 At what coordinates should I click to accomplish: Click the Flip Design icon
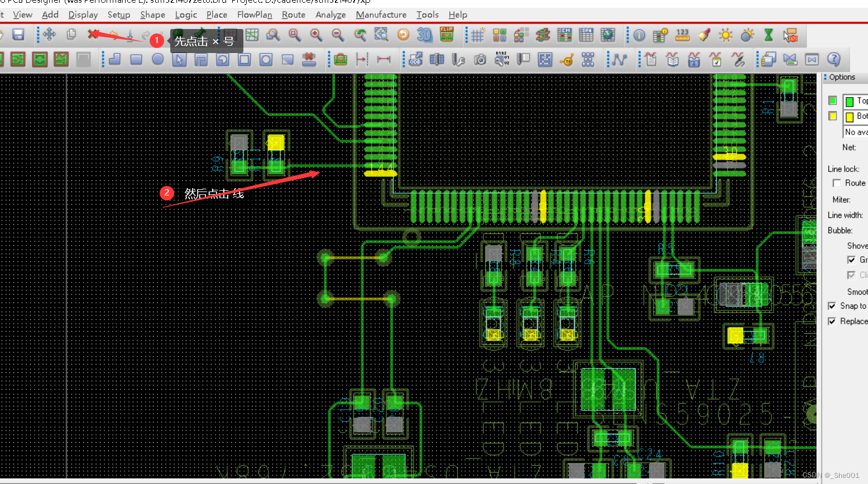point(447,35)
